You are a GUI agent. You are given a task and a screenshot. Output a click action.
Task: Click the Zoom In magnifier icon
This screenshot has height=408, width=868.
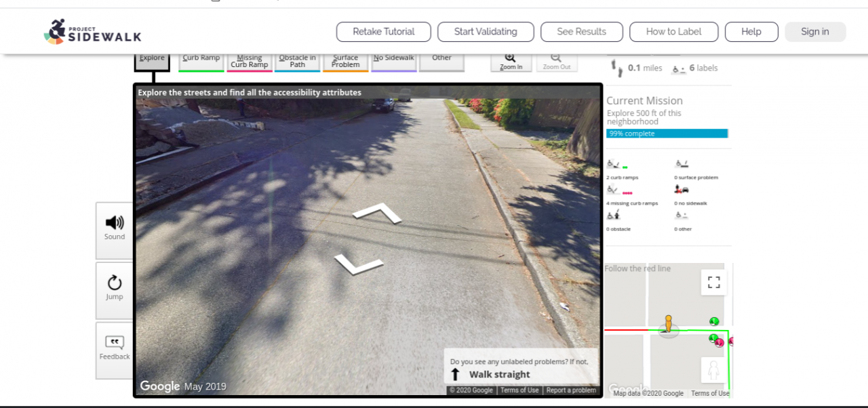click(x=510, y=58)
